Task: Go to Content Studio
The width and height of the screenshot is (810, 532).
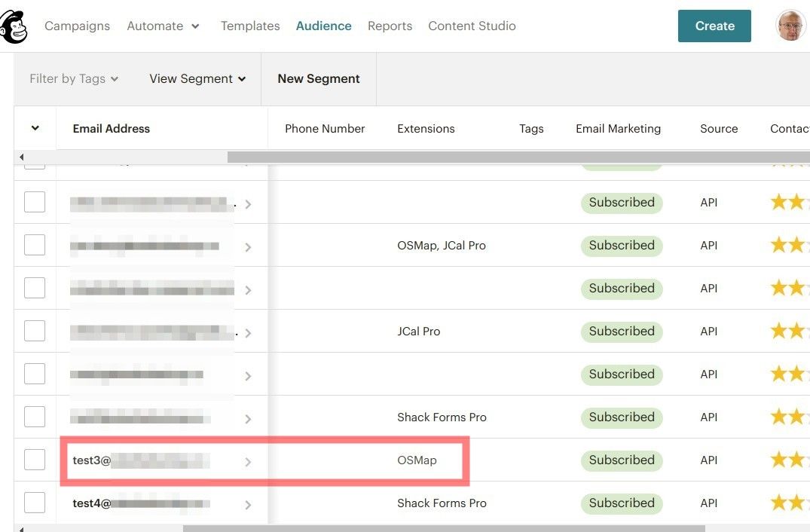Action: pos(472,26)
